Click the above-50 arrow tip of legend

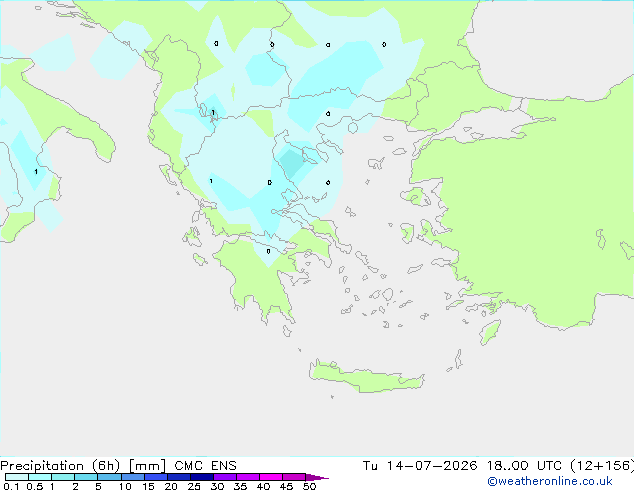pos(317,477)
